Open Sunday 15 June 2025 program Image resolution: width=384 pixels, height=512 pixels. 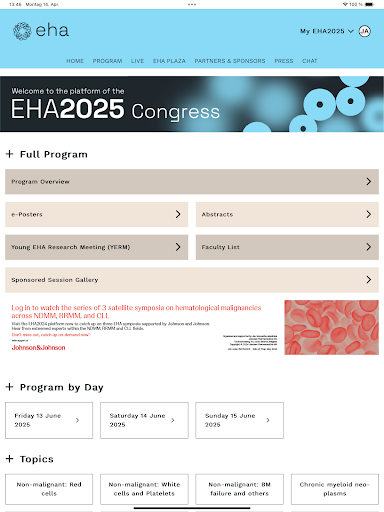point(239,420)
